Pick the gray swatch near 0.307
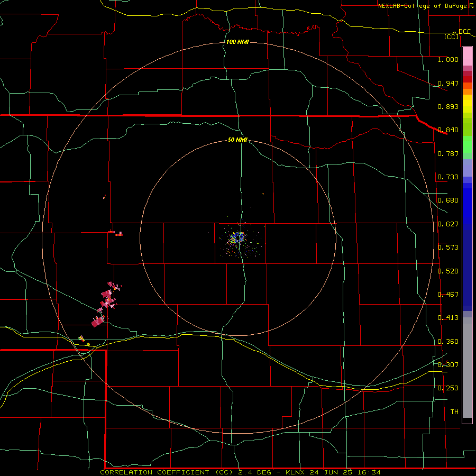The image size is (476, 476). (x=467, y=368)
